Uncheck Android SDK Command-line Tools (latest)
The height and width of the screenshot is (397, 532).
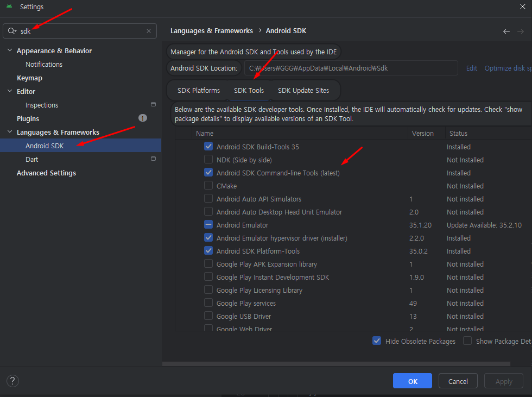[x=208, y=172]
